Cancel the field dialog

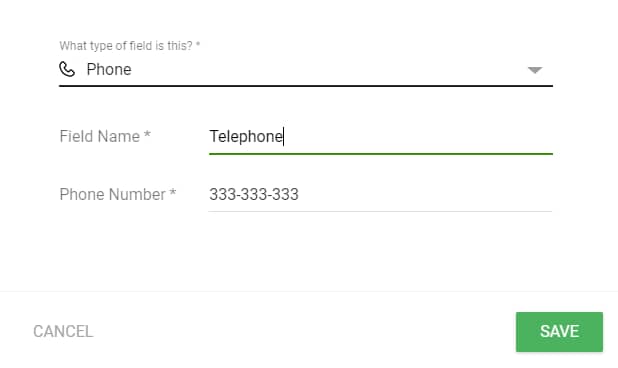(x=63, y=332)
